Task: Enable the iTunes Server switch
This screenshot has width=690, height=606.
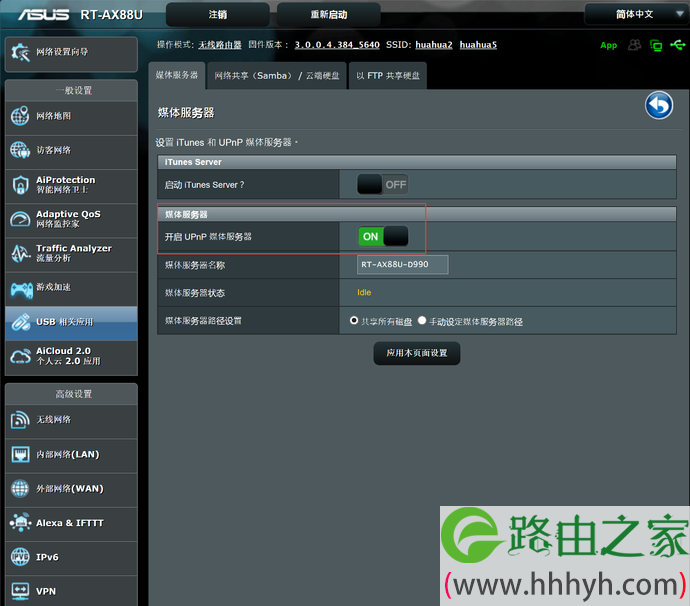Action: (x=382, y=184)
